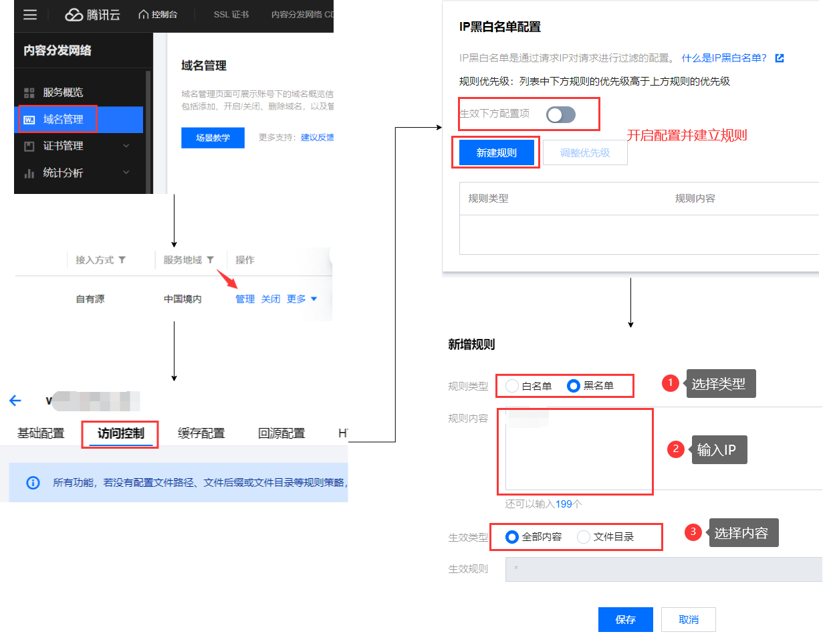Click the blue info circle icon
Image resolution: width=823 pixels, height=644 pixels.
point(32,482)
